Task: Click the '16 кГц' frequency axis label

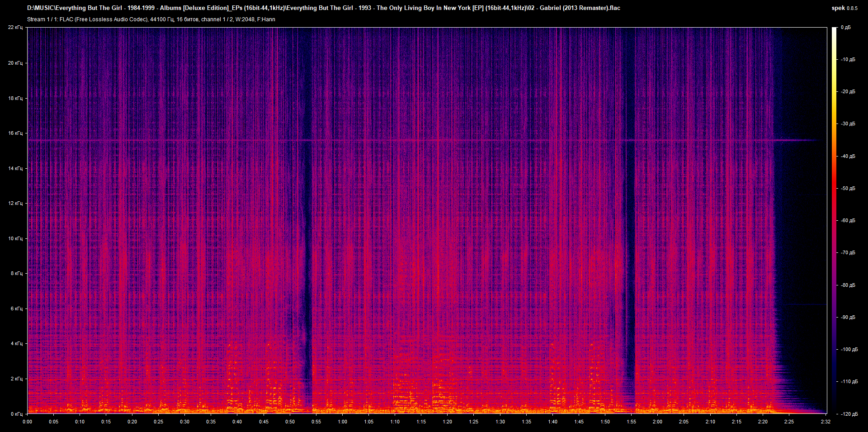Action: pyautogui.click(x=15, y=133)
